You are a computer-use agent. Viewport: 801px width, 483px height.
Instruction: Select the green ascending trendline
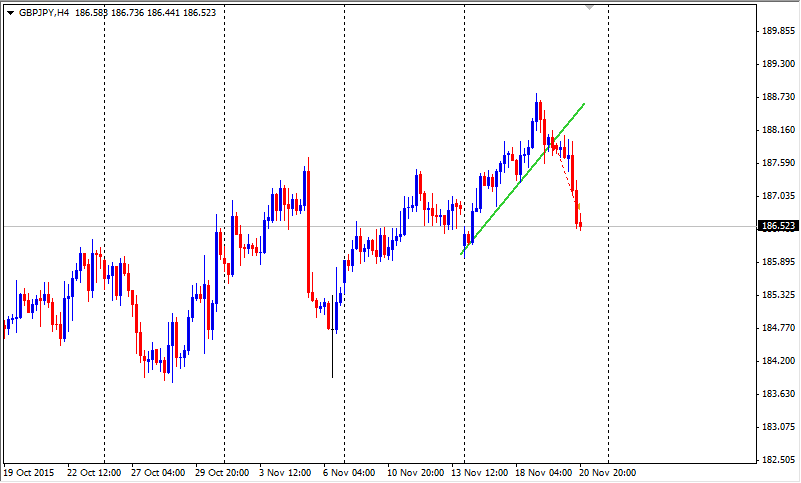[522, 179]
